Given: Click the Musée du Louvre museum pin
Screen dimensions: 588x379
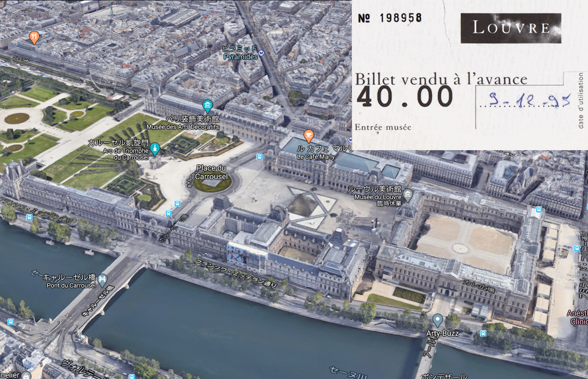Looking at the screenshot, I should [407, 194].
